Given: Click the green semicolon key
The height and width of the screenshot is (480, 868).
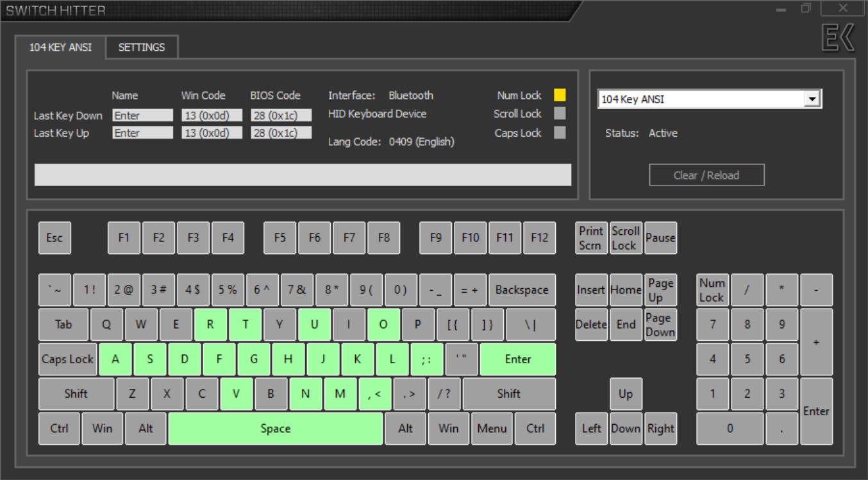Looking at the screenshot, I should click(x=427, y=359).
